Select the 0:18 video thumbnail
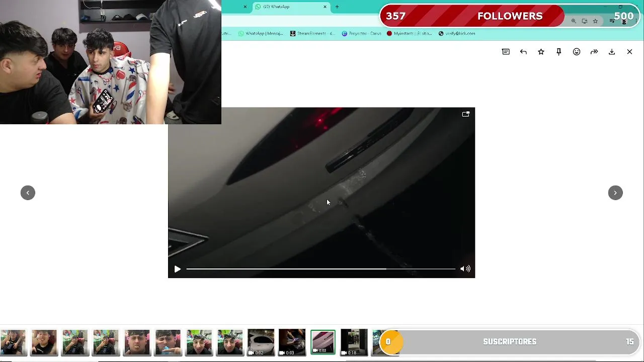The image size is (644, 362). (x=354, y=342)
